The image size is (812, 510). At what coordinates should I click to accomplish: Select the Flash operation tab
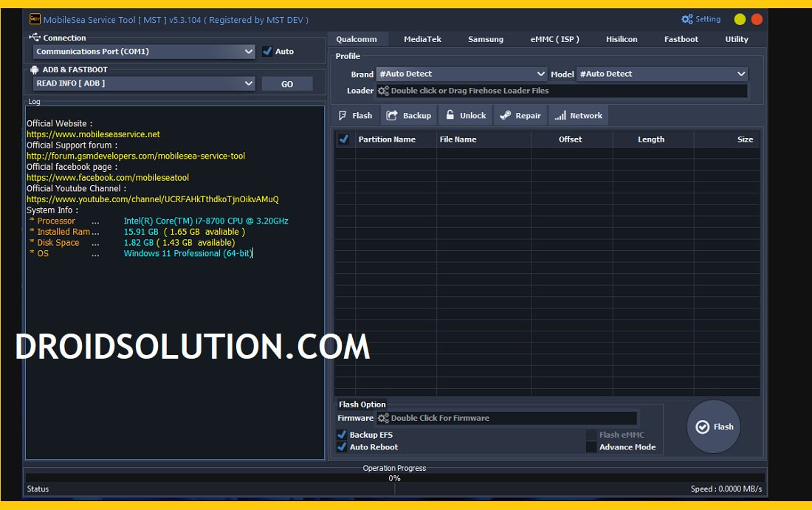pos(356,115)
